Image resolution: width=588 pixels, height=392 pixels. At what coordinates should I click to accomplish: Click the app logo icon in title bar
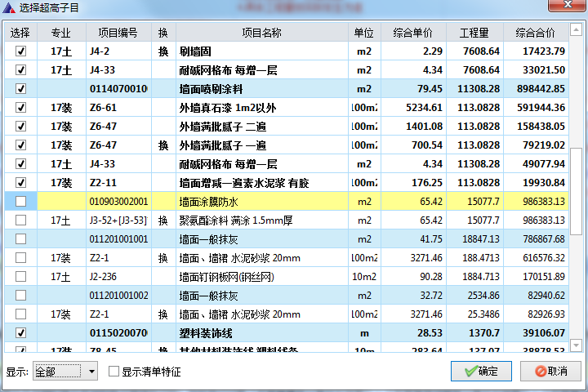click(9, 7)
